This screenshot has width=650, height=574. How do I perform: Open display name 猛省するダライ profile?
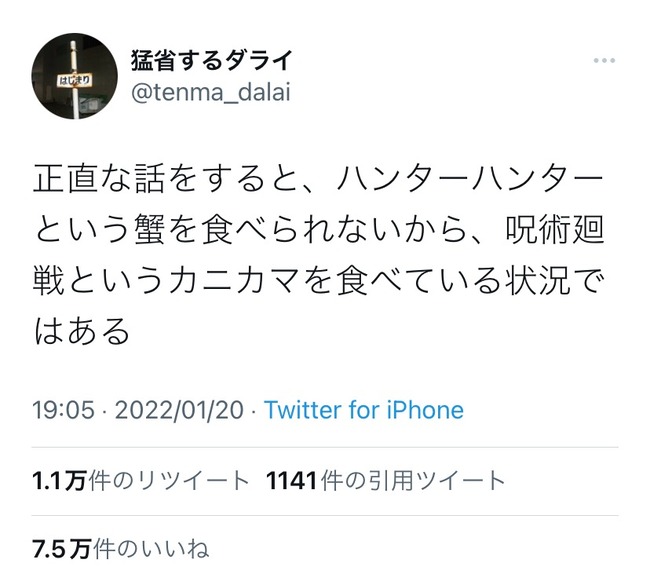(212, 61)
